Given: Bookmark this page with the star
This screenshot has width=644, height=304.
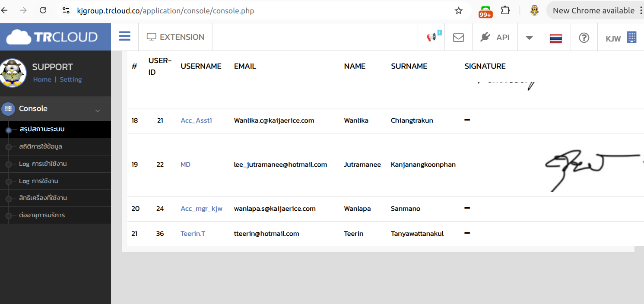Looking at the screenshot, I should click(459, 10).
